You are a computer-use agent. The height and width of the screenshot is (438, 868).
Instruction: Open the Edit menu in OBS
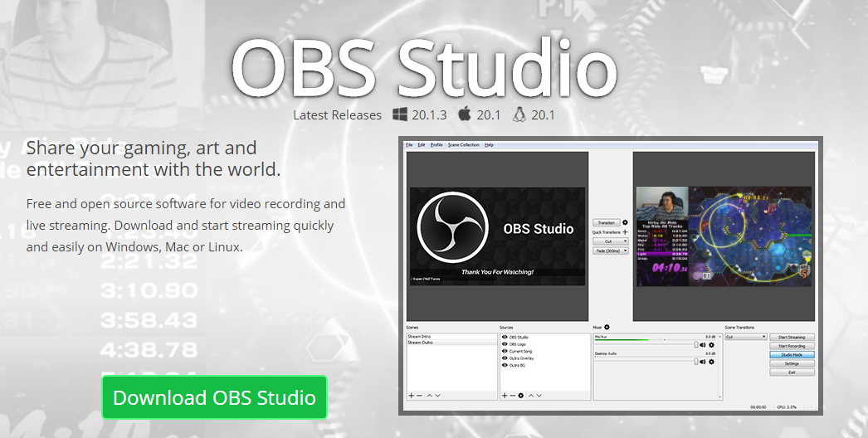[422, 145]
